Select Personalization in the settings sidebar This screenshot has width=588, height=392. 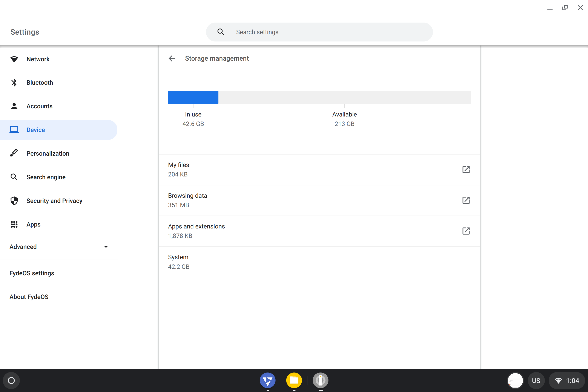click(x=59, y=153)
